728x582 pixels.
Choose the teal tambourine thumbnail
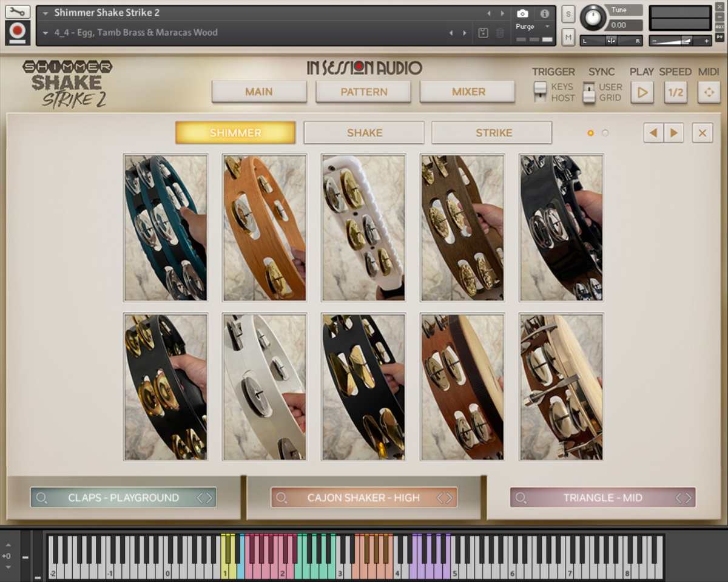pyautogui.click(x=166, y=228)
